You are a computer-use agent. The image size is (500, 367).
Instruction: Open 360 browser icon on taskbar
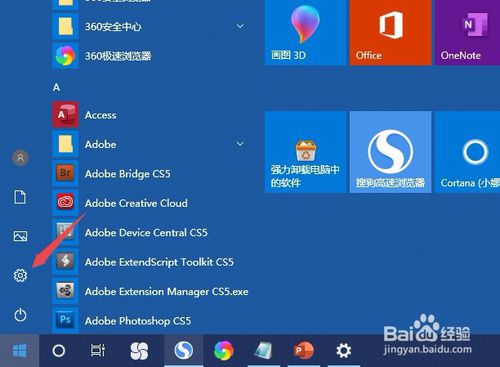(x=224, y=351)
